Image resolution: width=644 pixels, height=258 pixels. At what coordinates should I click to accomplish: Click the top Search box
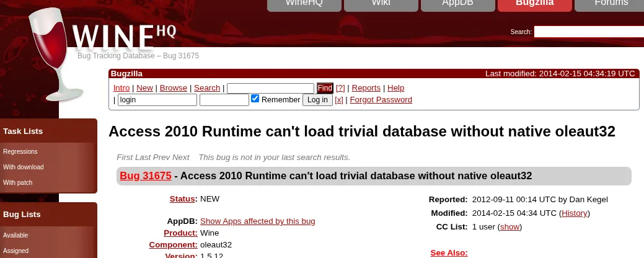588,32
